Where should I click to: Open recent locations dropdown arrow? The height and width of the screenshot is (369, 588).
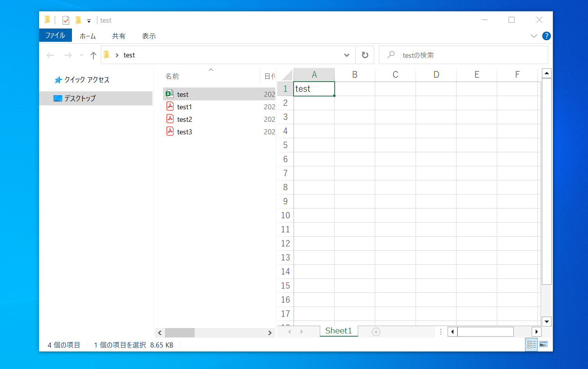(x=81, y=55)
